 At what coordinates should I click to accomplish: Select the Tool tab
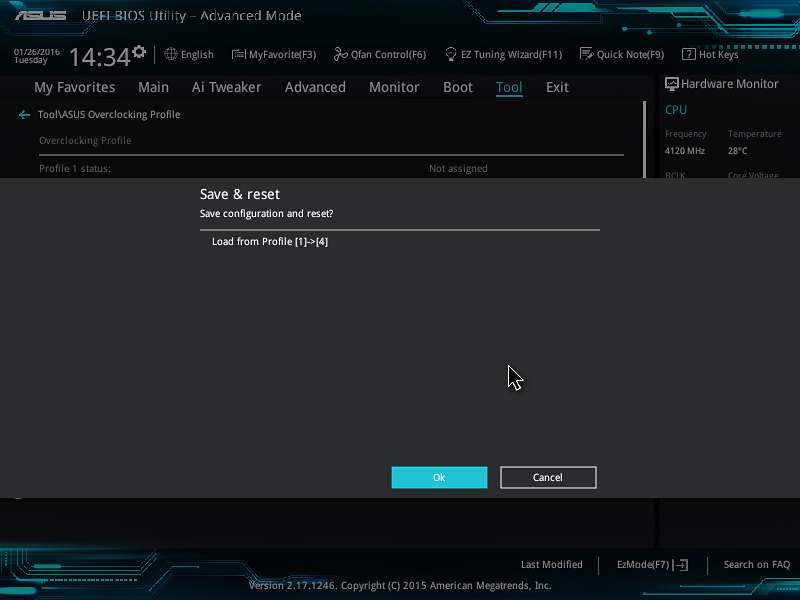point(509,87)
